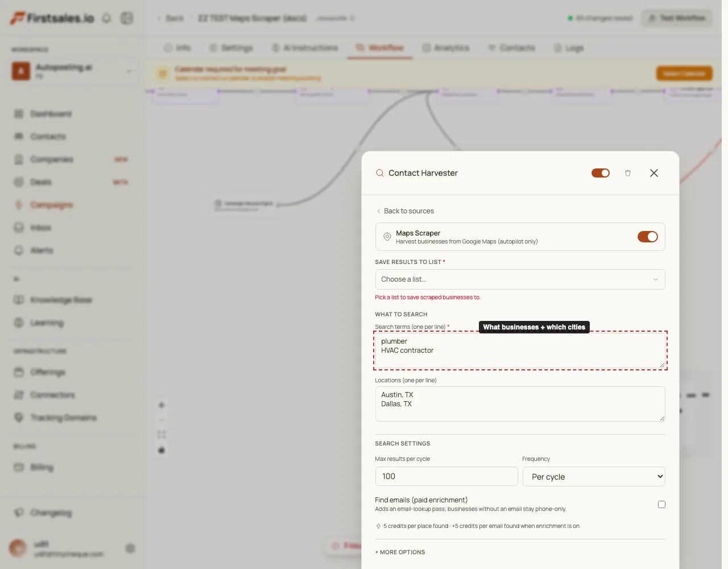
Task: Open Companies in the sidebar
Action: coord(52,159)
